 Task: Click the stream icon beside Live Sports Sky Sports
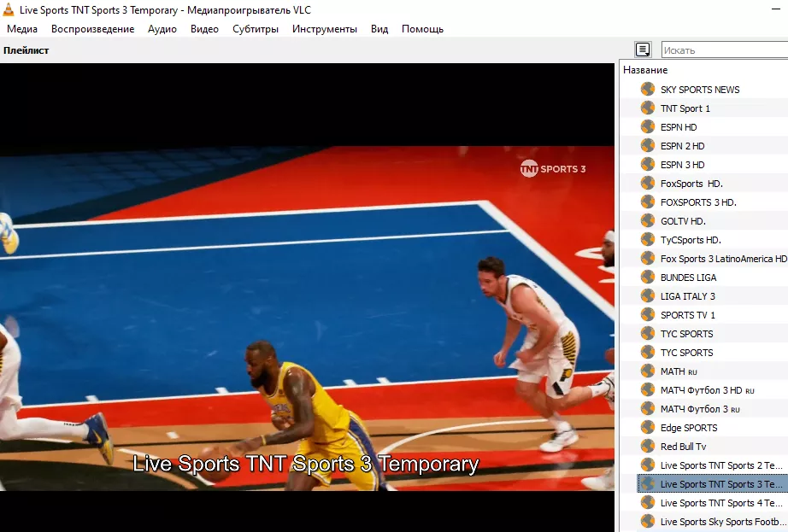tap(648, 522)
